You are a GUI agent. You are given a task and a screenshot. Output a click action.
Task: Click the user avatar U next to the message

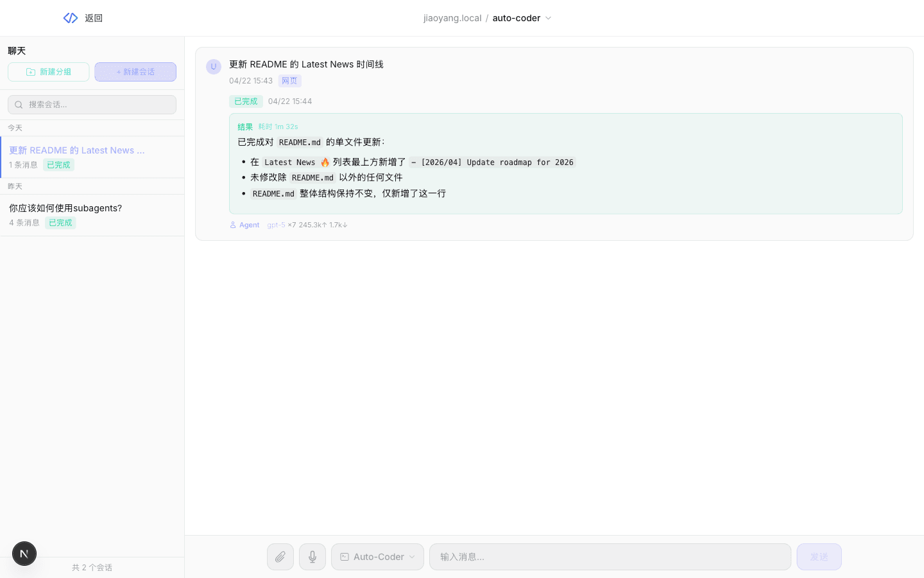[x=214, y=66]
